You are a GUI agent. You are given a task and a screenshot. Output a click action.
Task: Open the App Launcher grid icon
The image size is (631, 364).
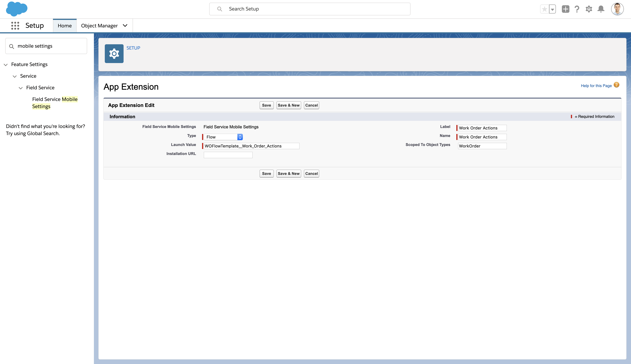pyautogui.click(x=15, y=26)
